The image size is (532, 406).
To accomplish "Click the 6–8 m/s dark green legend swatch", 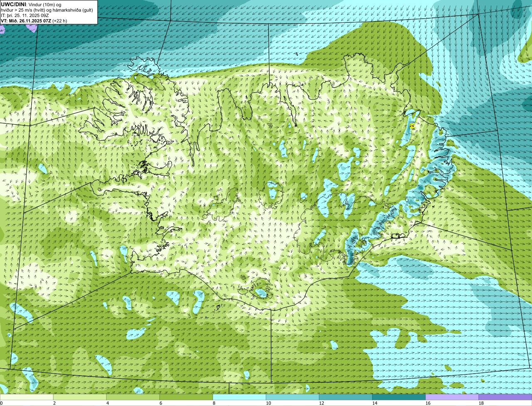I will [186, 397].
